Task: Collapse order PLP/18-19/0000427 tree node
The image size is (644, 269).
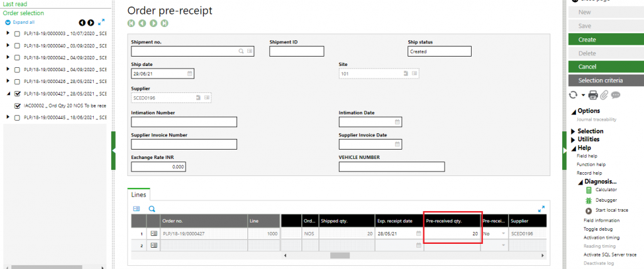Action: (8, 94)
